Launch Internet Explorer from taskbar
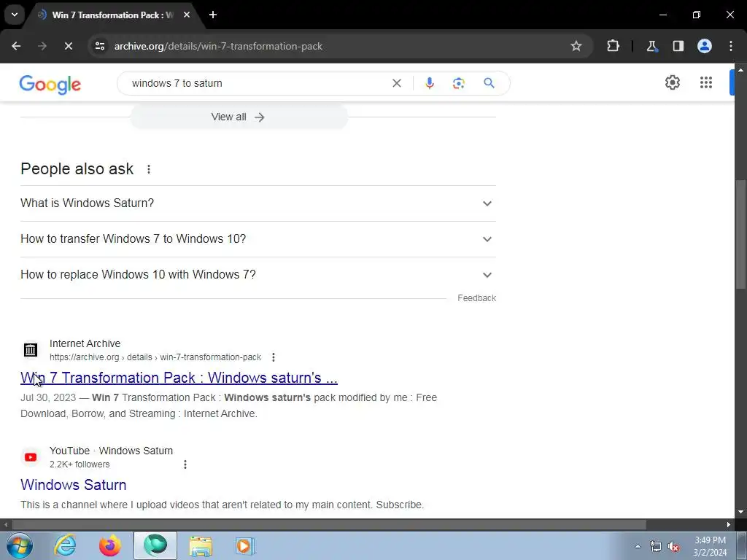This screenshot has height=560, width=747. click(x=65, y=545)
